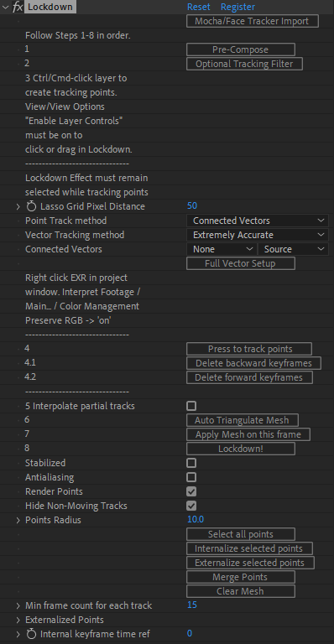Click the Lasso Grid Pixel Distance value 50
The height and width of the screenshot is (644, 334).
tap(192, 205)
